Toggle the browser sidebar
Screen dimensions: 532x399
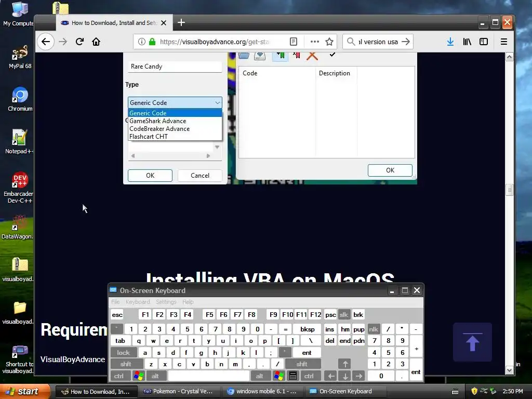point(484,42)
